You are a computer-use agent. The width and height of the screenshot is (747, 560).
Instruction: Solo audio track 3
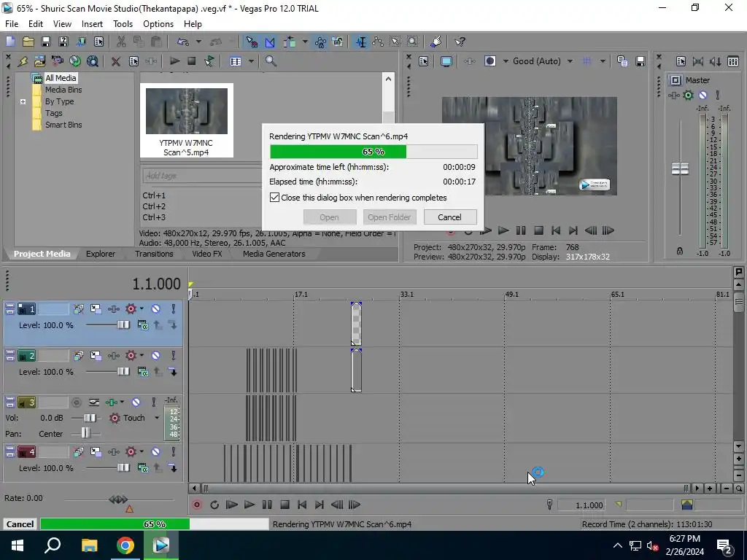tap(153, 402)
